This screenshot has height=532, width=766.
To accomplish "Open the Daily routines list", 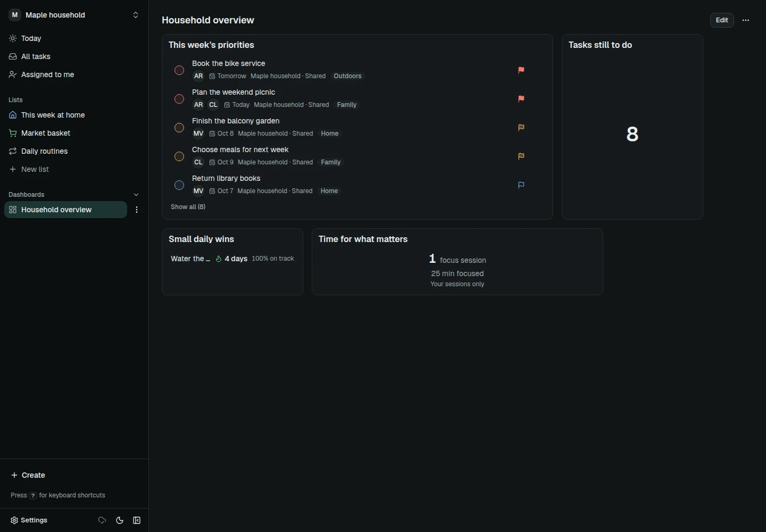I will tap(74, 151).
